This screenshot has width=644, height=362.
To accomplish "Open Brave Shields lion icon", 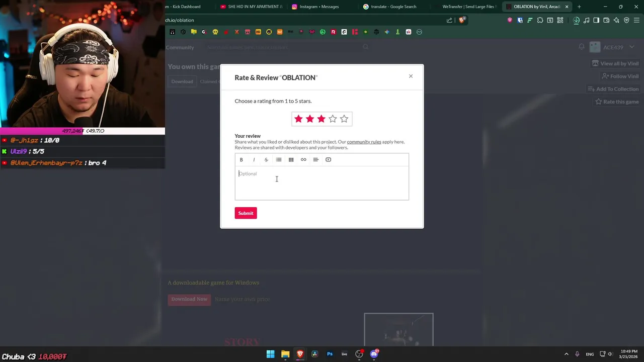I will click(462, 20).
